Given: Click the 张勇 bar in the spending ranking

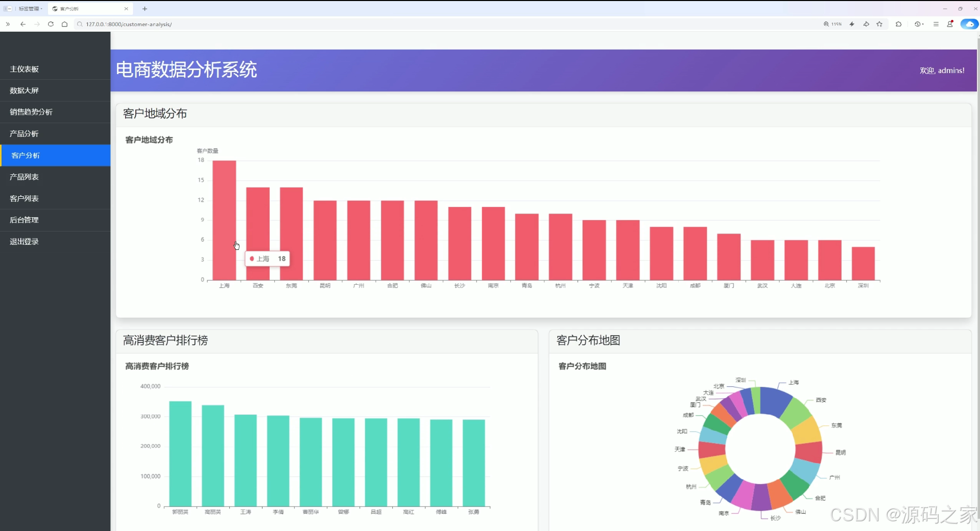Looking at the screenshot, I should (x=474, y=463).
